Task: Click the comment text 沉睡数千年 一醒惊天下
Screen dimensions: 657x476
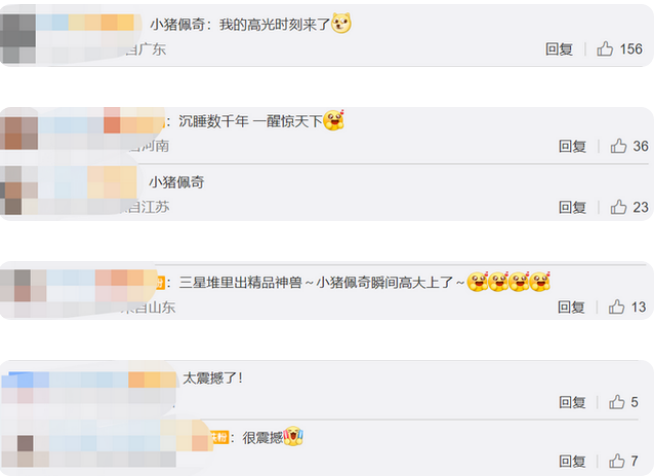Action: [x=251, y=122]
